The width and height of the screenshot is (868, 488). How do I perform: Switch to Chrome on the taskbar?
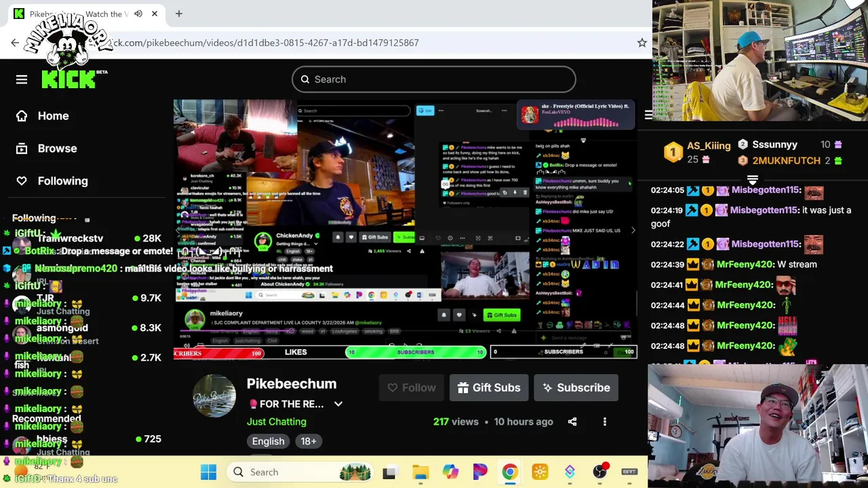(x=510, y=472)
